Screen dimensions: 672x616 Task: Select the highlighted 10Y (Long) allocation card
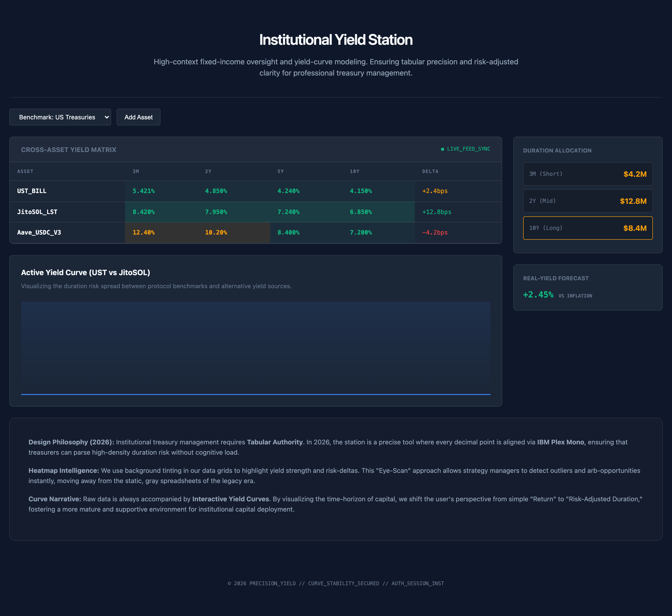(588, 228)
